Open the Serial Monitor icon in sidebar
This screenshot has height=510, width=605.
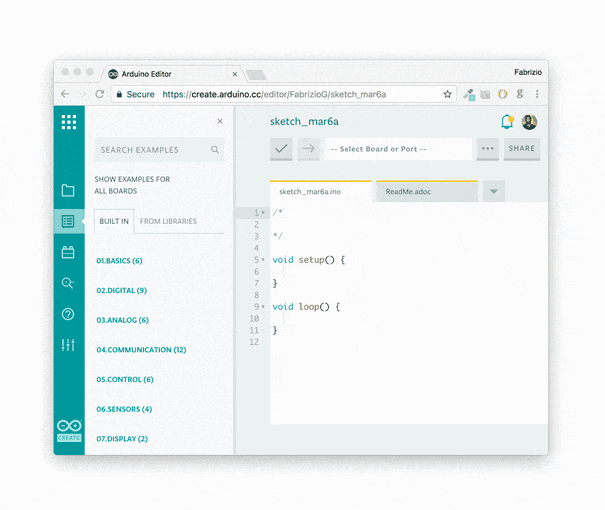(x=68, y=283)
